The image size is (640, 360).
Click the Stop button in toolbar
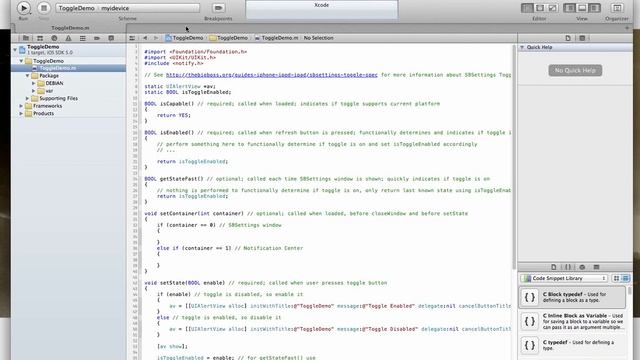pyautogui.click(x=44, y=8)
